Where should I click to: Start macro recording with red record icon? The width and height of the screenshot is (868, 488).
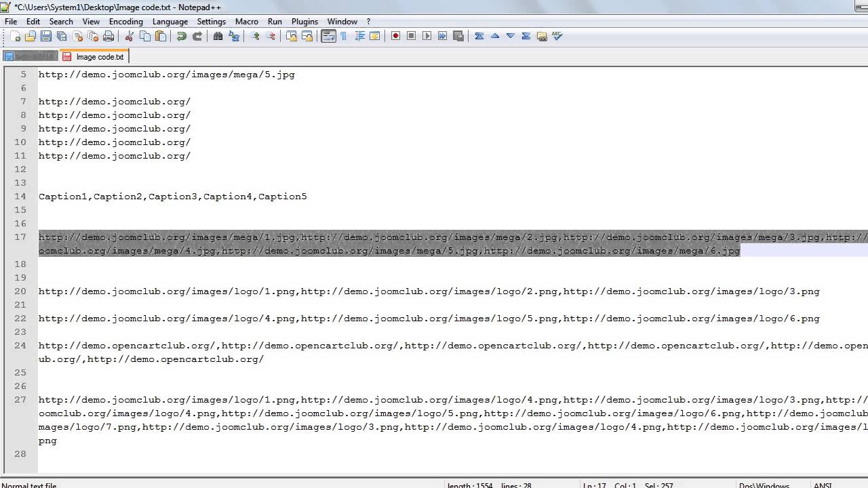(396, 37)
